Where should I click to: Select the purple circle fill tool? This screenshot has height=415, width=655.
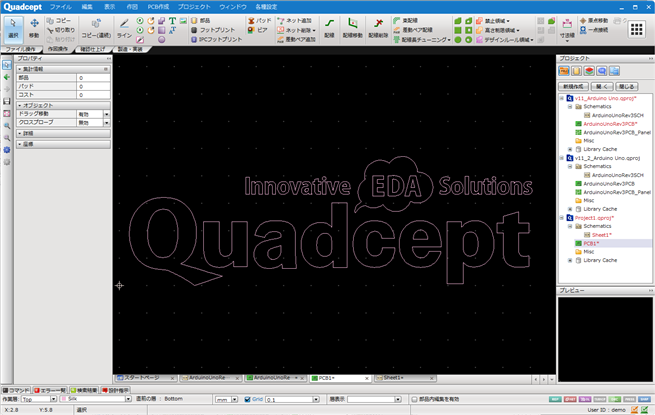[x=162, y=40]
